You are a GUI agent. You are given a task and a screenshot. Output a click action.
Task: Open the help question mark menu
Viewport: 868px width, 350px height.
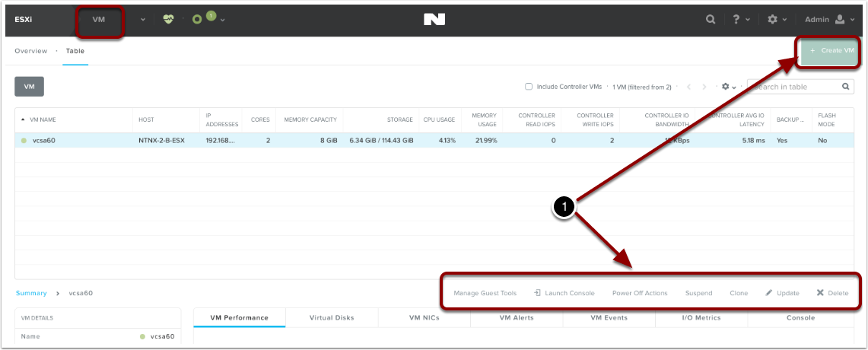(737, 19)
